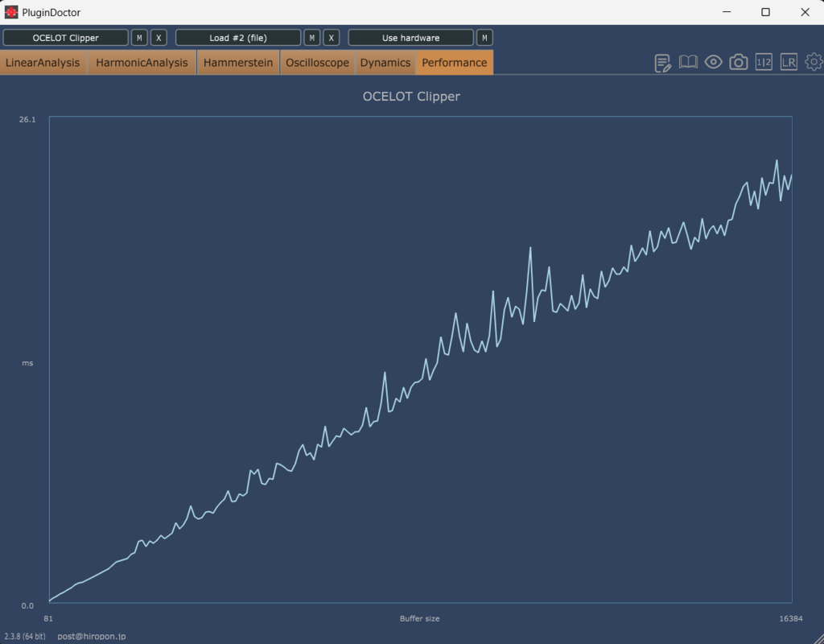Click Load #2 (file) button
The width and height of the screenshot is (824, 644).
tap(238, 38)
